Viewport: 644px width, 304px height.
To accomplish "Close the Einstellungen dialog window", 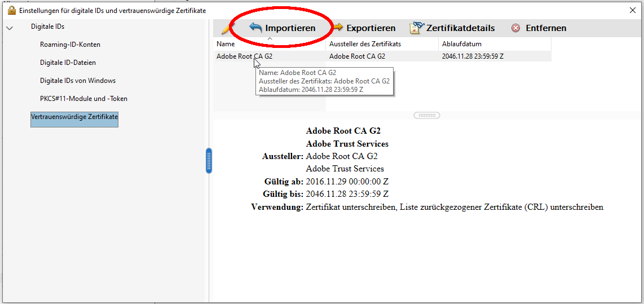I will click(x=633, y=11).
